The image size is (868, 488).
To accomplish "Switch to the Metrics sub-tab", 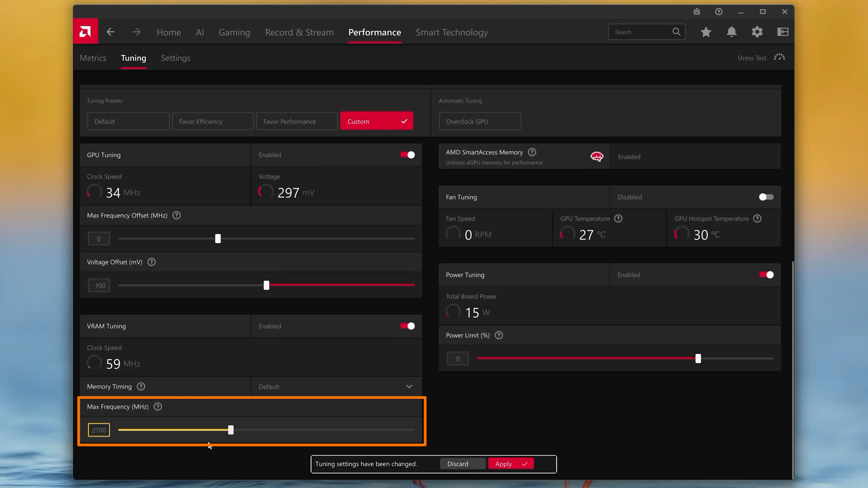I will [93, 58].
